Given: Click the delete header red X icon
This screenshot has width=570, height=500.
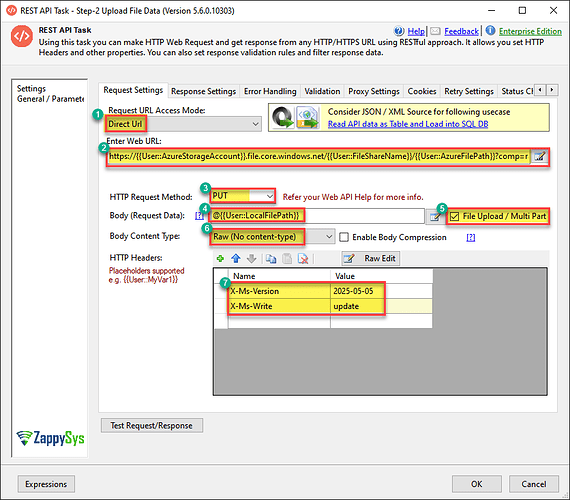Looking at the screenshot, I should [303, 259].
